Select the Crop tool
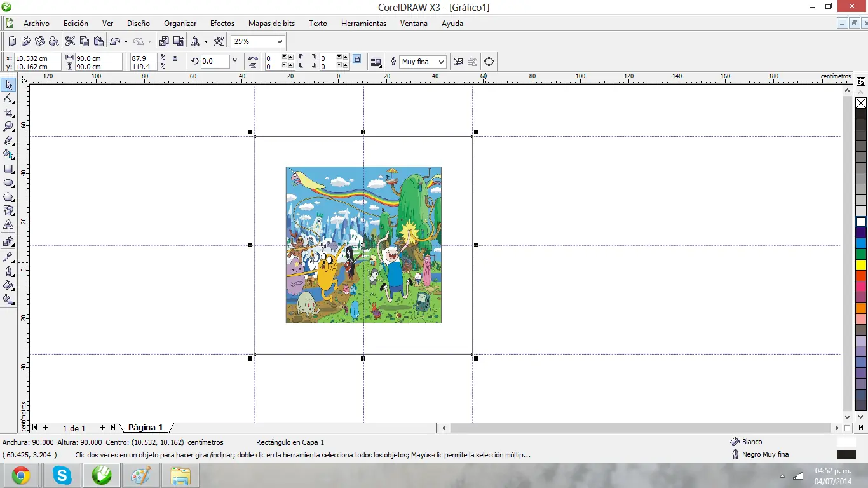868x488 pixels. (8, 112)
